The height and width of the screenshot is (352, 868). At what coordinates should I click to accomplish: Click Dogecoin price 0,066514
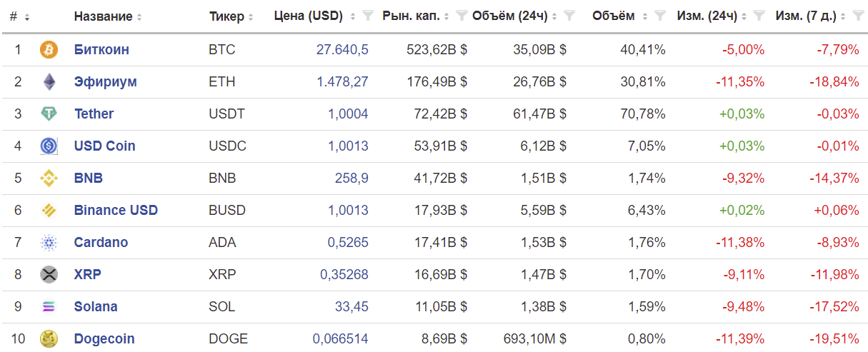pos(341,339)
